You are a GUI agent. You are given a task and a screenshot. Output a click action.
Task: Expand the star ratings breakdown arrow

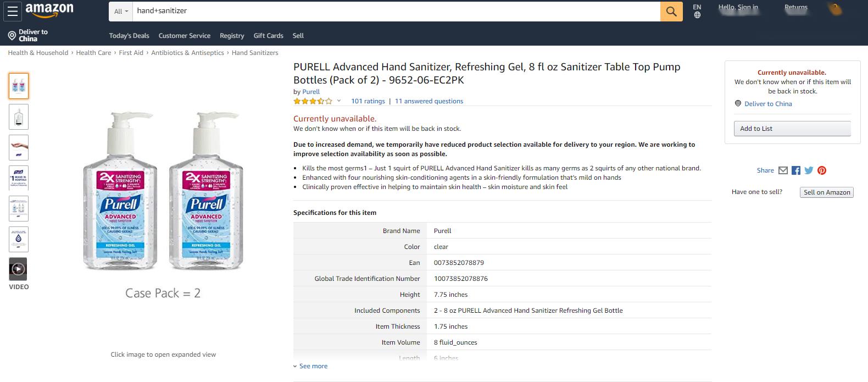click(x=339, y=101)
